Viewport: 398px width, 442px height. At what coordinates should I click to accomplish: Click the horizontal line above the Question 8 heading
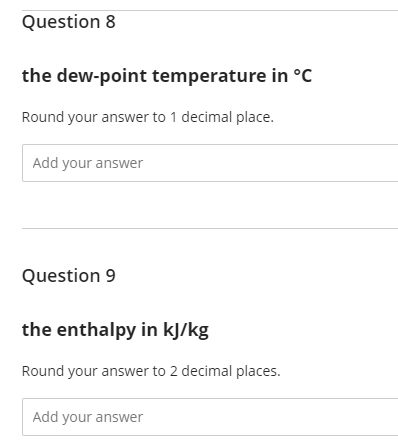coord(210,10)
